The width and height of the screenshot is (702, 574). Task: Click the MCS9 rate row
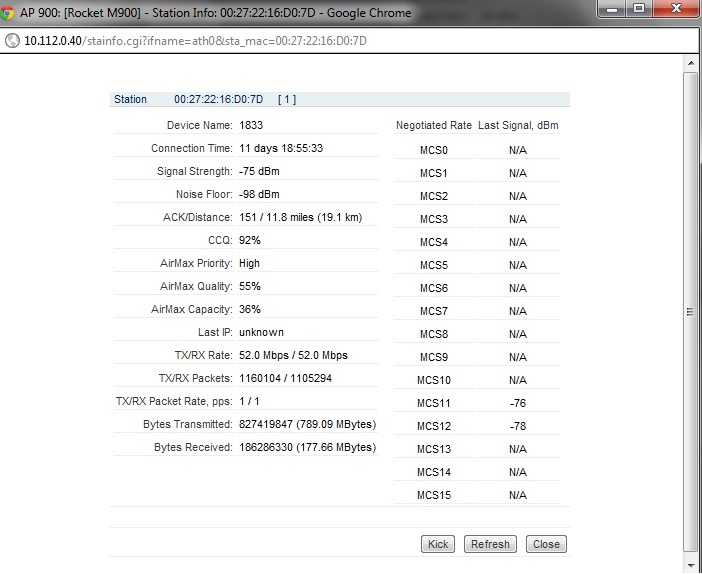point(477,357)
